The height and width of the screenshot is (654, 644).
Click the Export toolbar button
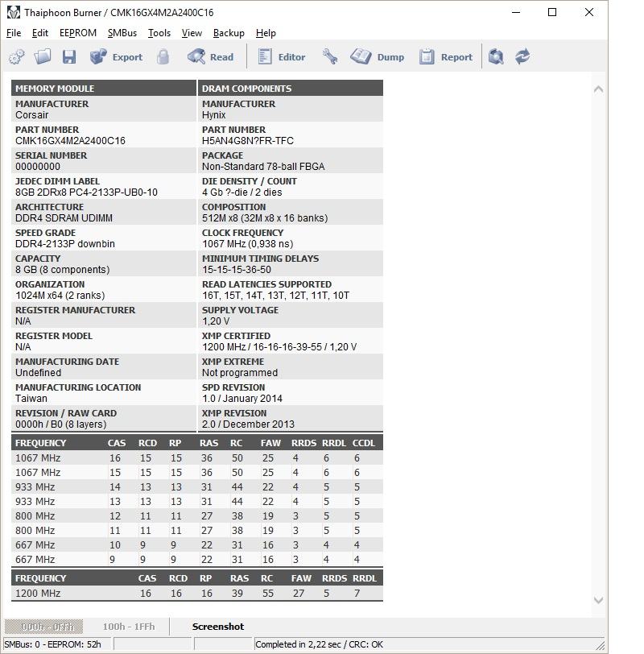116,56
